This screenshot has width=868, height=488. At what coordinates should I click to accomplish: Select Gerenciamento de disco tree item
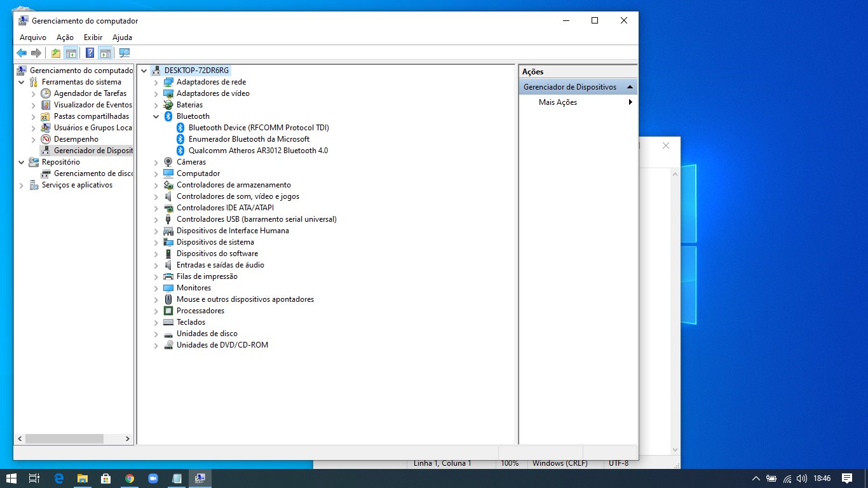pyautogui.click(x=93, y=173)
